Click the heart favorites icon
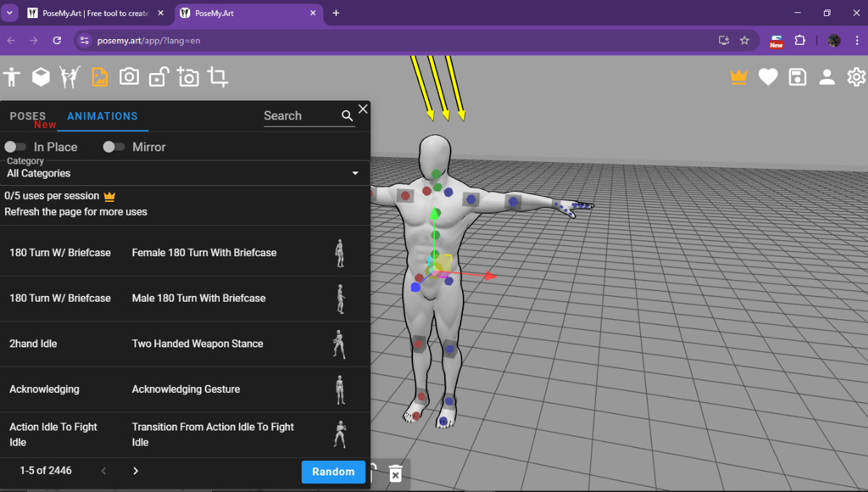The image size is (868, 492). click(767, 77)
